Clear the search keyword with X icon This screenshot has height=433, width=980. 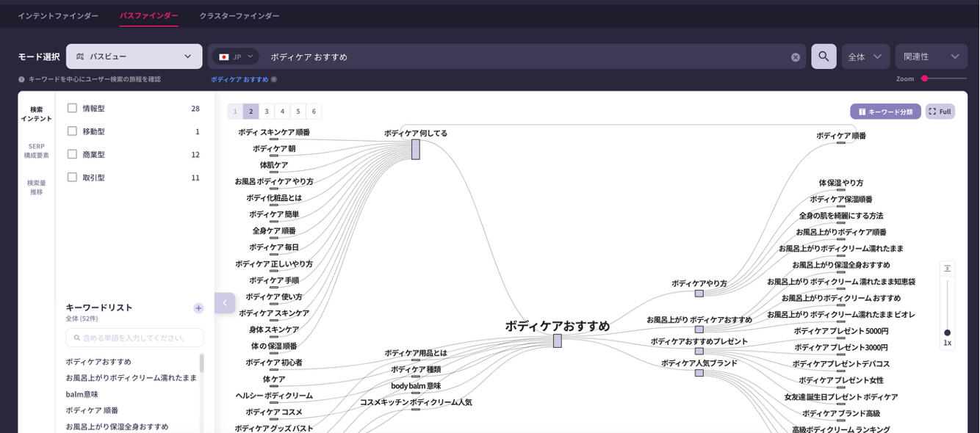coord(796,57)
